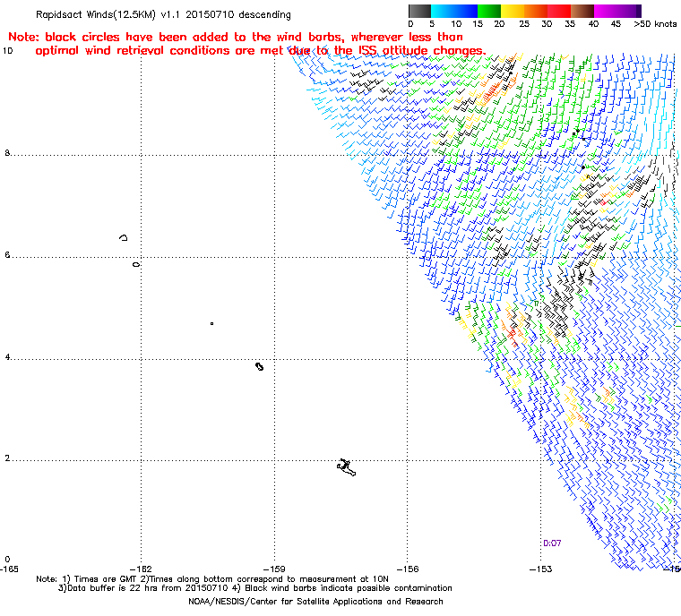The height and width of the screenshot is (616, 681).
Task: Click the '25' label under the color scale
Action: (524, 24)
